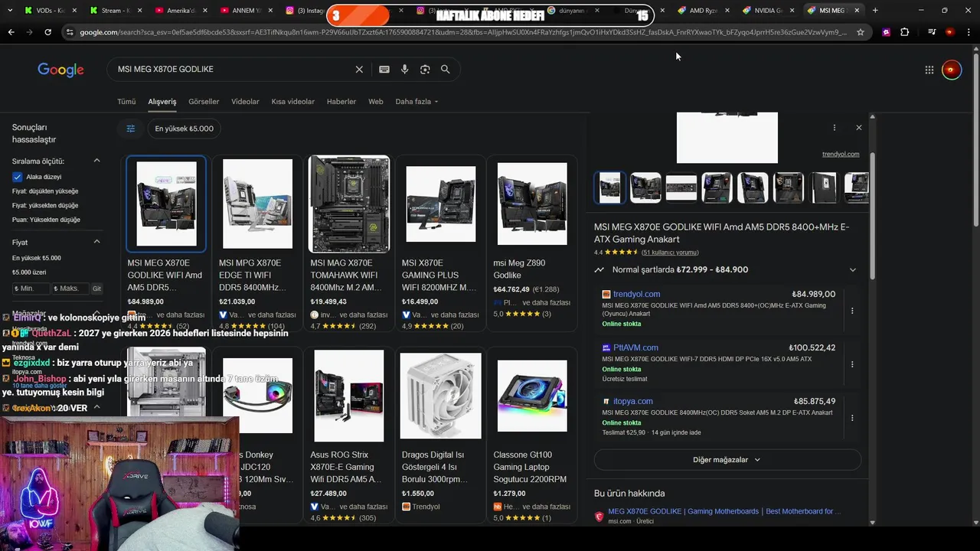Select first product thumbnail in panel gallery
Viewport: 980px width, 551px height.
tap(610, 187)
